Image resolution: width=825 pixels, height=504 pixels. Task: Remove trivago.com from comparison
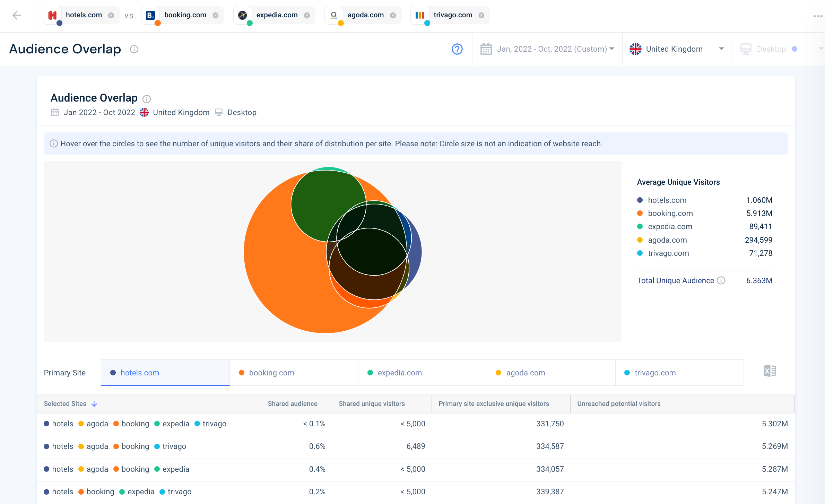[x=481, y=15]
